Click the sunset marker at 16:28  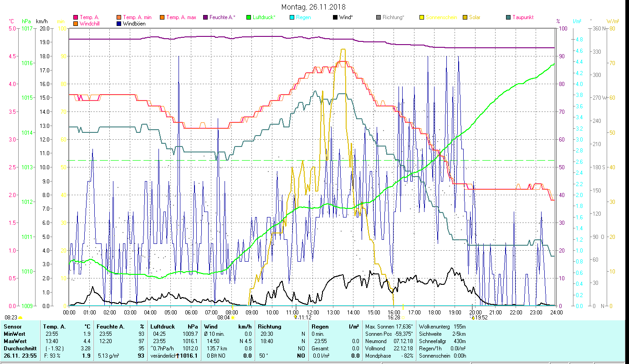click(403, 318)
